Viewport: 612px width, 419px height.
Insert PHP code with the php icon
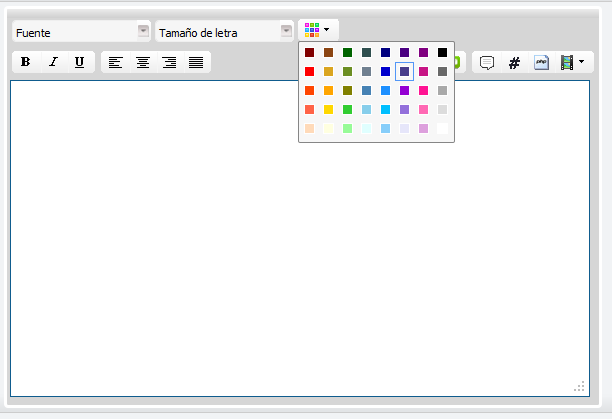coord(541,62)
